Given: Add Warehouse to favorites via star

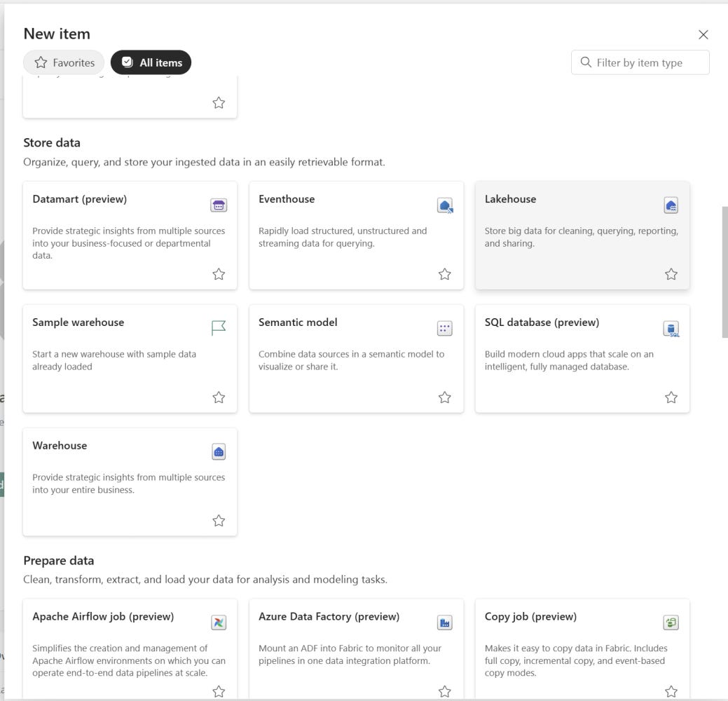Looking at the screenshot, I should point(219,520).
